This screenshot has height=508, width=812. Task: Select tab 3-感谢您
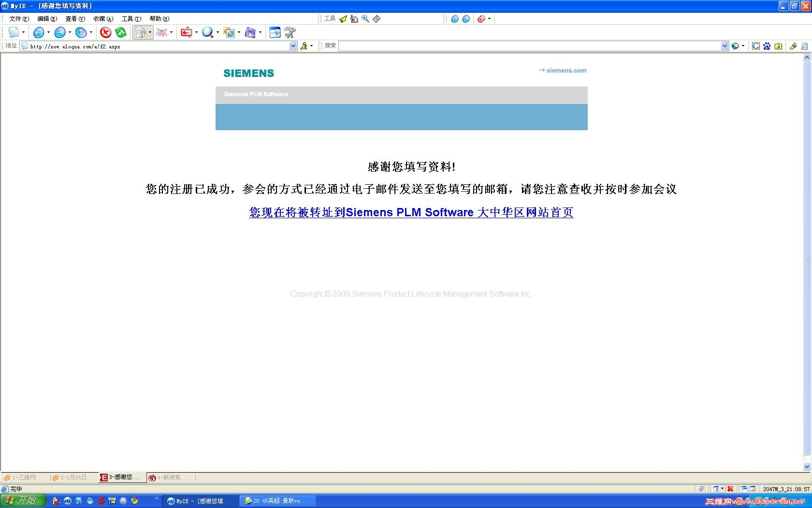point(123,478)
